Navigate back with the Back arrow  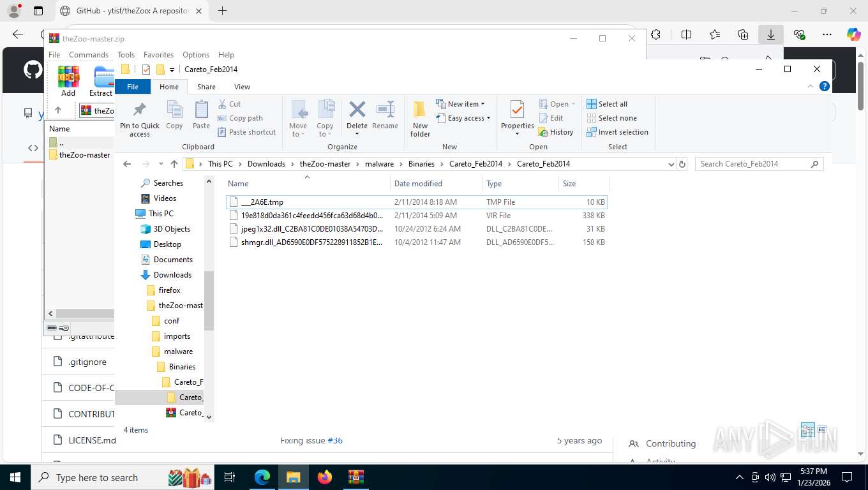click(127, 164)
